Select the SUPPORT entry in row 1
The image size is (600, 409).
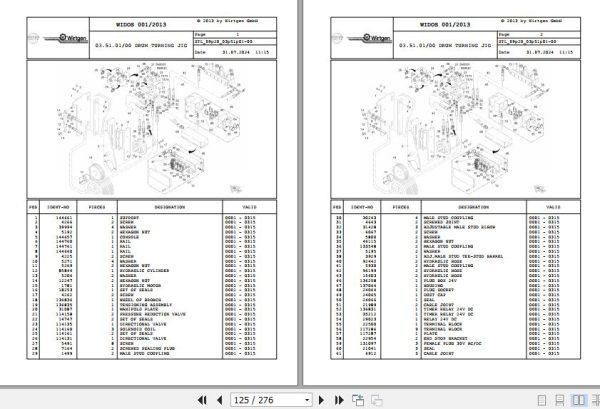pyautogui.click(x=129, y=218)
